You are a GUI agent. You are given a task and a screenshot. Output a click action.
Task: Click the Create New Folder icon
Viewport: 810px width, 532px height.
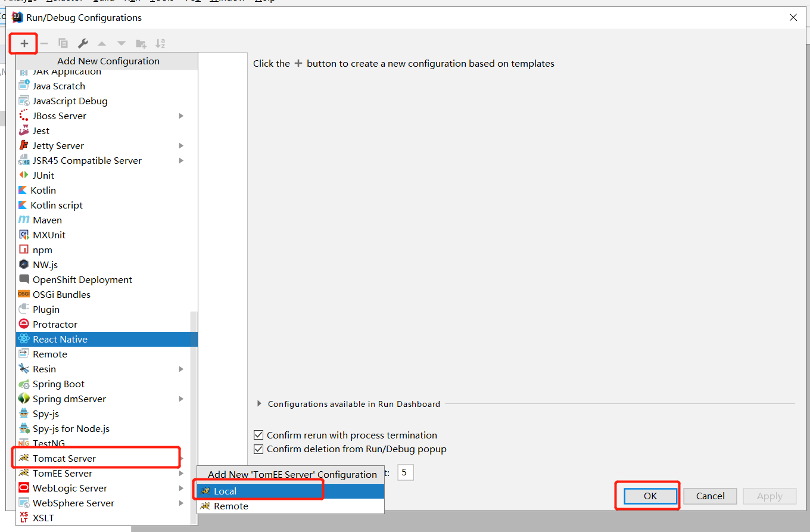click(x=141, y=43)
